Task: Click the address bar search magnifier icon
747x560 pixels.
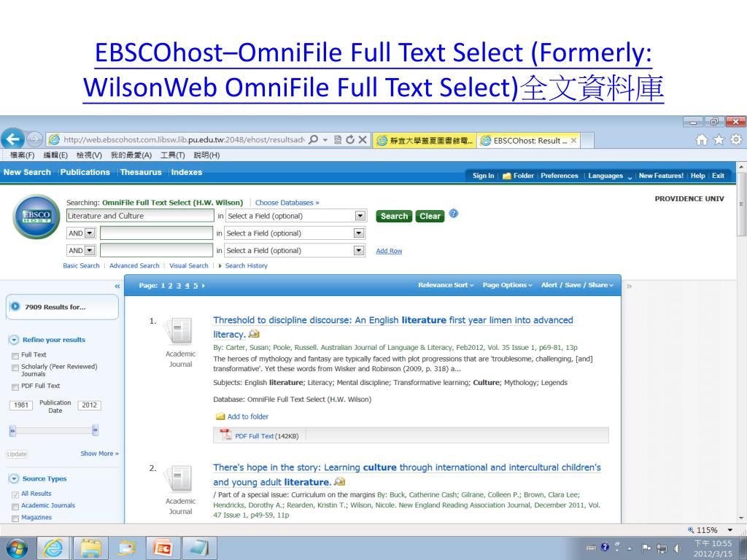Action: [313, 139]
